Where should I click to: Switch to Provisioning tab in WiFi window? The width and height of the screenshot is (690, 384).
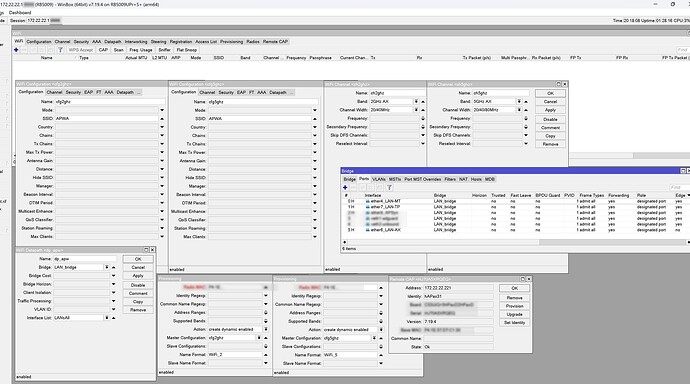coord(231,42)
